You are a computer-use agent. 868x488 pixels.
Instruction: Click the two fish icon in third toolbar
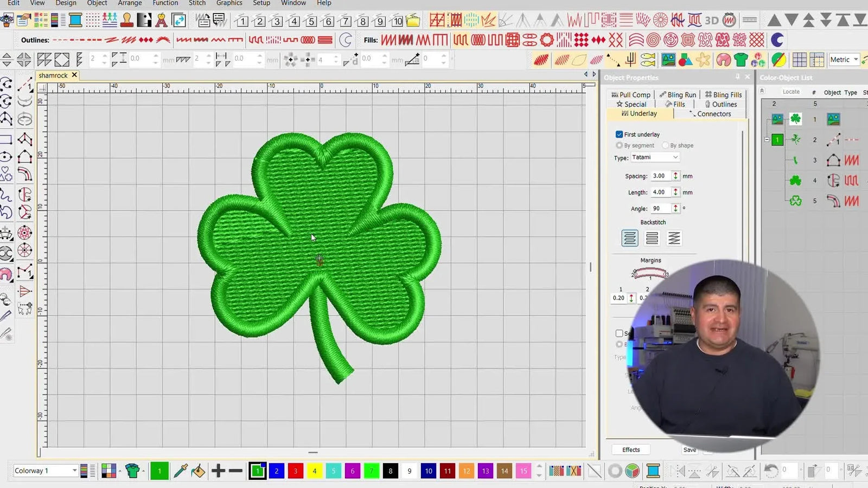pos(648,59)
